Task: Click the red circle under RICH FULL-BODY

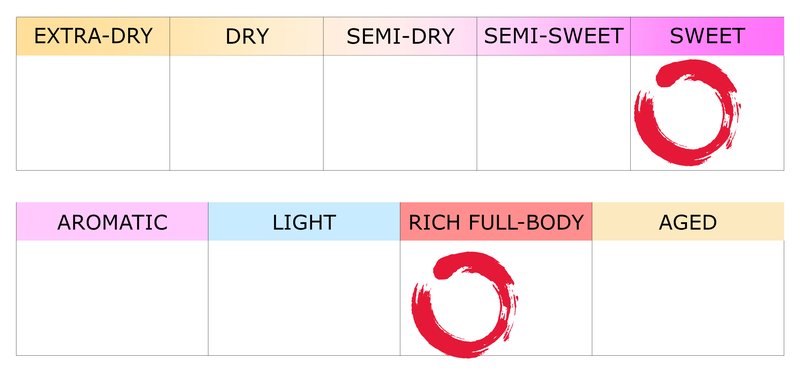Action: point(465,304)
